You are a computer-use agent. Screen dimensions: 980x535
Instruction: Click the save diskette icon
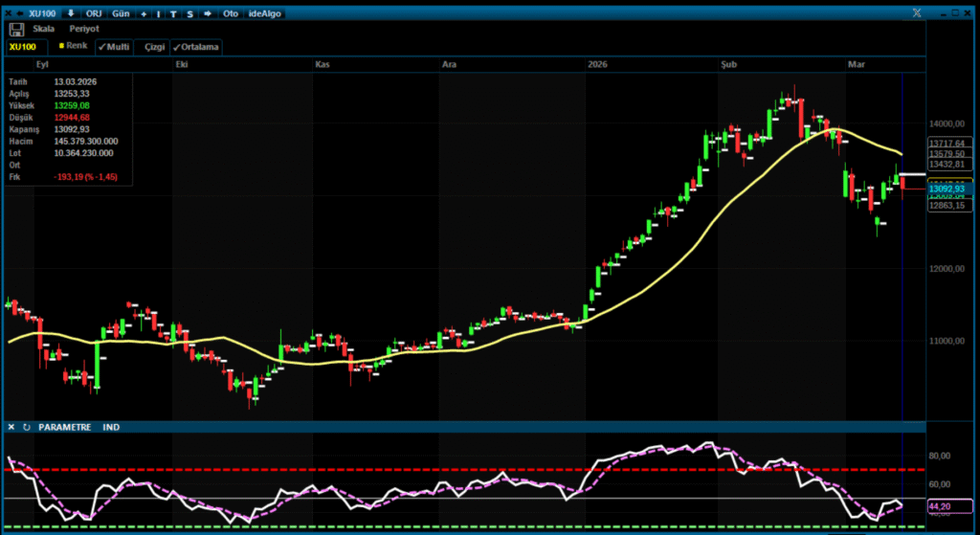point(16,29)
